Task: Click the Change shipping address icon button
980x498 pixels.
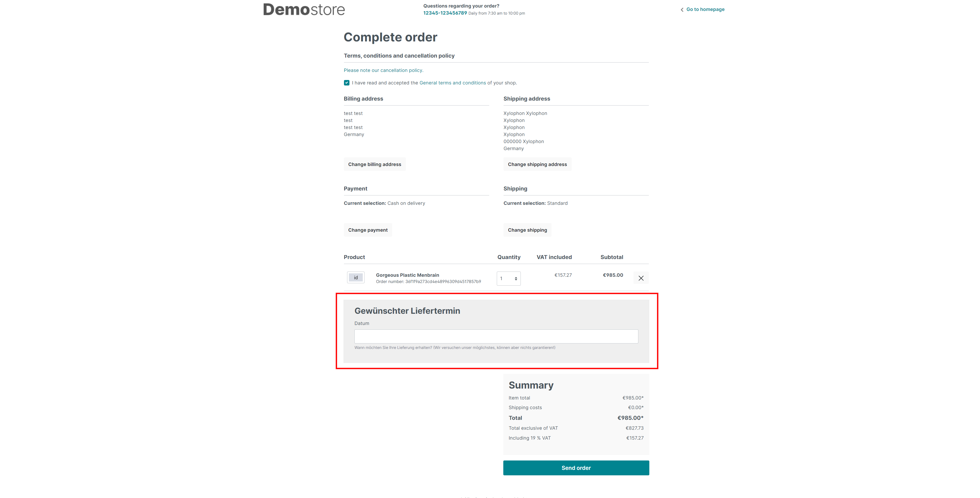Action: [x=537, y=164]
